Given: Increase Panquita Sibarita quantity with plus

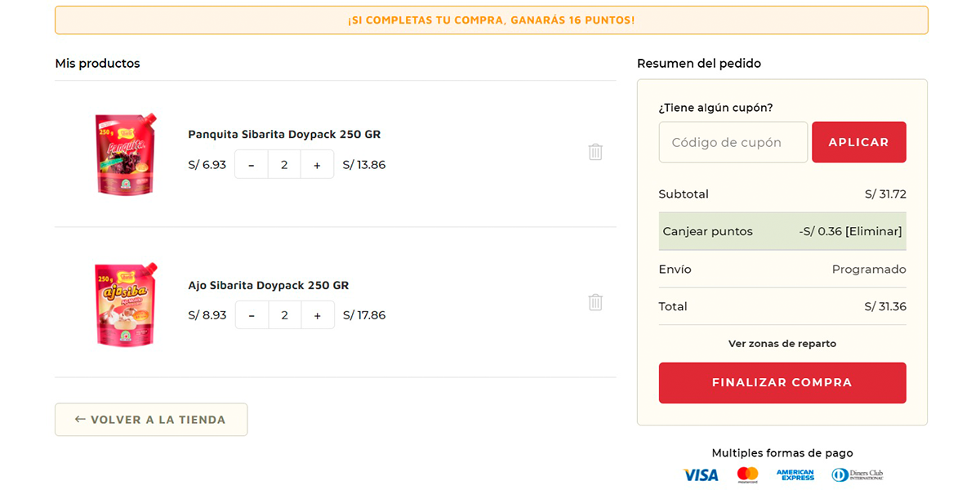Looking at the screenshot, I should click(317, 164).
